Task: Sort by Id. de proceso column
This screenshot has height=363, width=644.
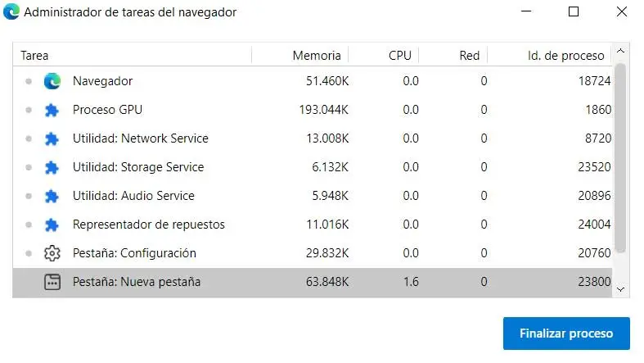Action: coord(566,56)
